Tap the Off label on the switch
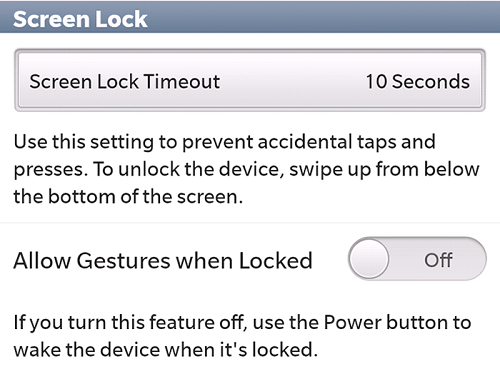 (438, 260)
